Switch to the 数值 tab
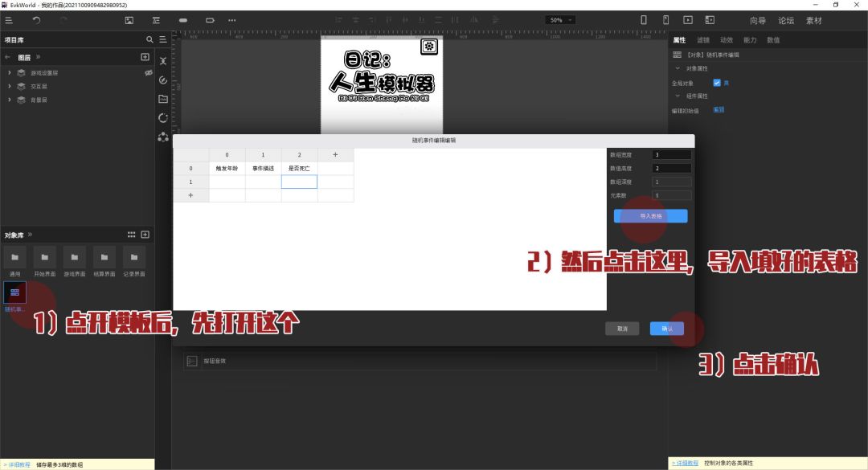 [x=773, y=40]
